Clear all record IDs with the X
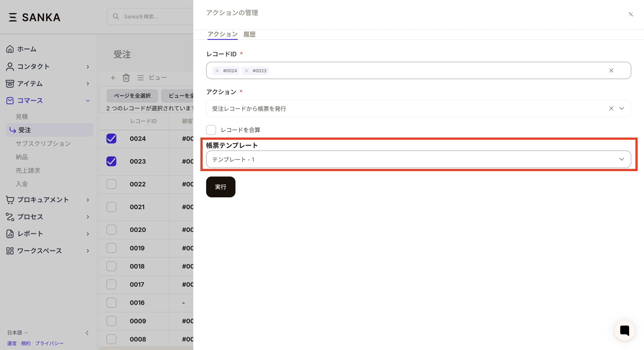This screenshot has height=350, width=644. (611, 71)
